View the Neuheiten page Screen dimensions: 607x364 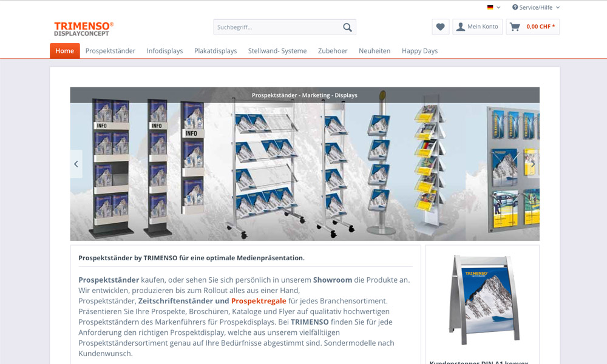click(x=375, y=51)
